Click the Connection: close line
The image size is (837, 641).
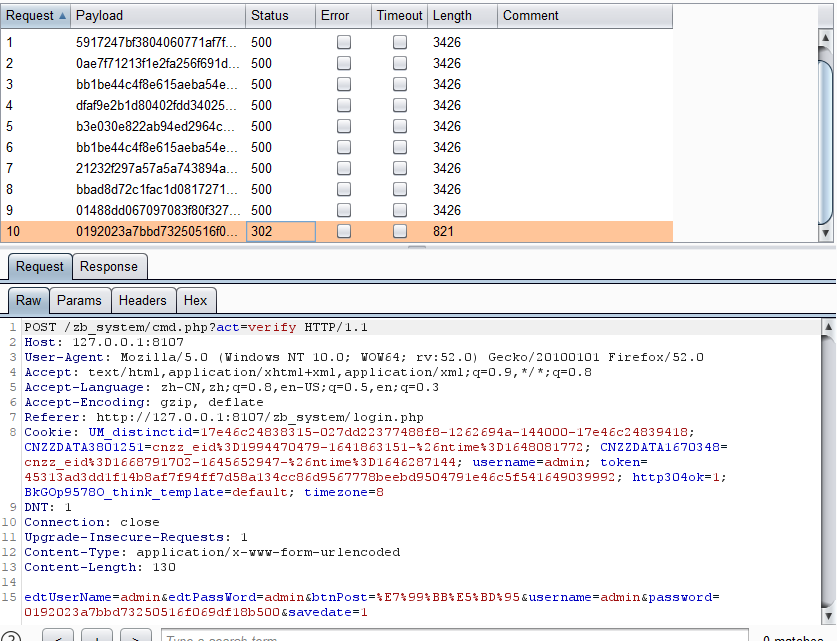pos(92,522)
